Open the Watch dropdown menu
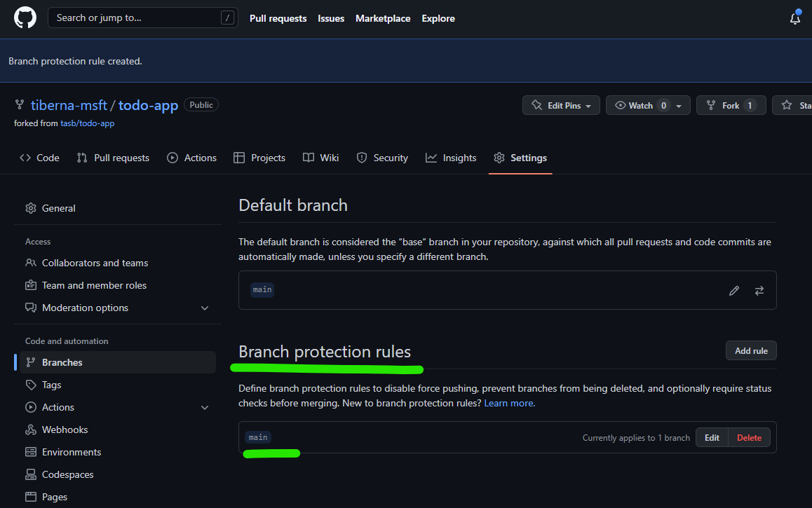 coord(647,105)
